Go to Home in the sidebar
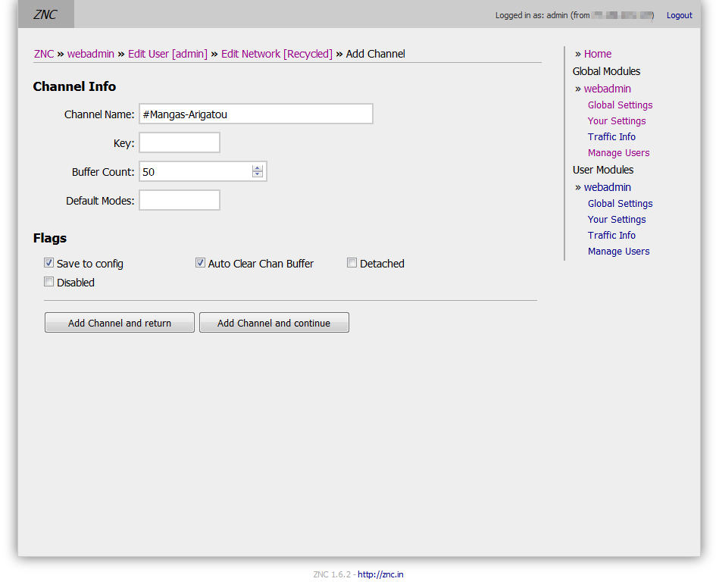The width and height of the screenshot is (716, 588). pos(597,54)
